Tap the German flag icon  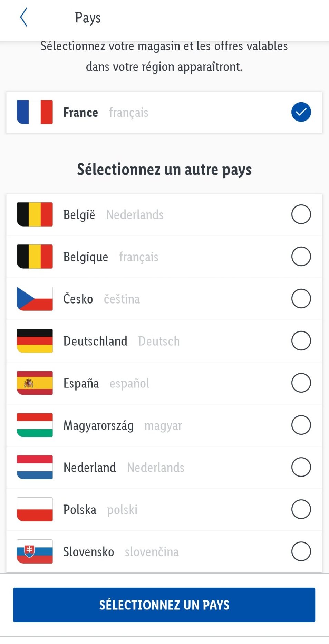[x=35, y=341]
